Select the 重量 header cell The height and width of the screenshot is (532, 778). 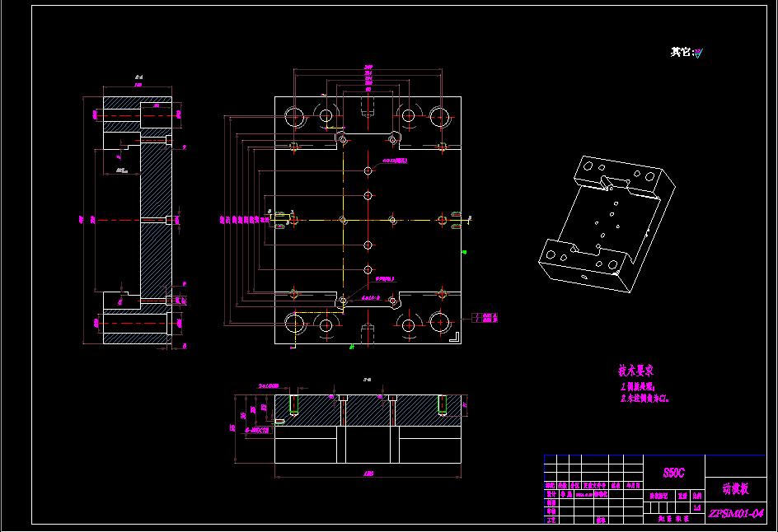click(682, 496)
